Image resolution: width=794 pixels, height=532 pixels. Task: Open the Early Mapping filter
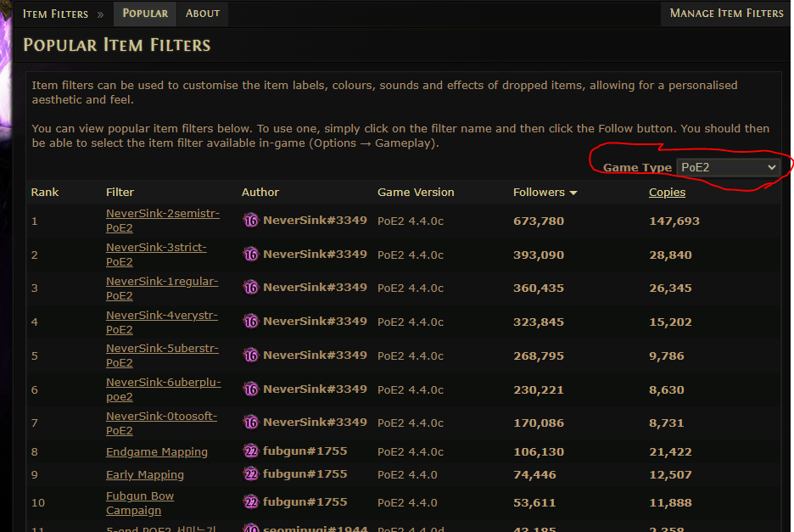[x=145, y=475]
